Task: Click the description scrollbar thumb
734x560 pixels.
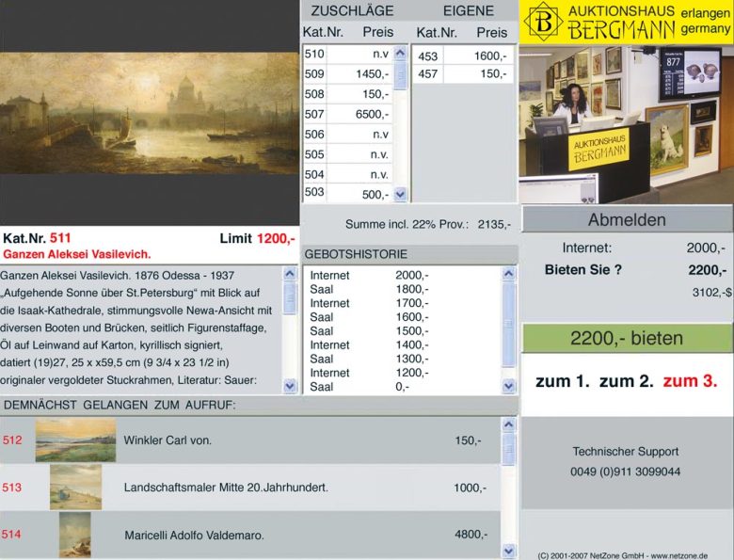Action: [x=290, y=296]
